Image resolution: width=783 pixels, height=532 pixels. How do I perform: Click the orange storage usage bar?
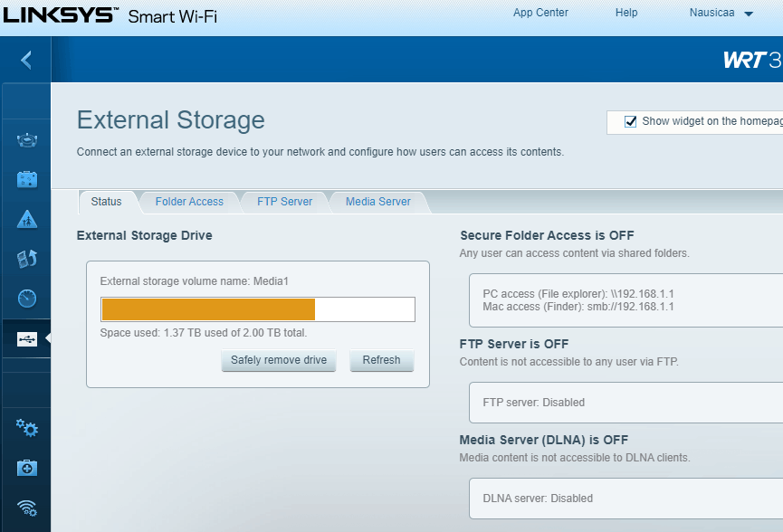click(x=208, y=309)
